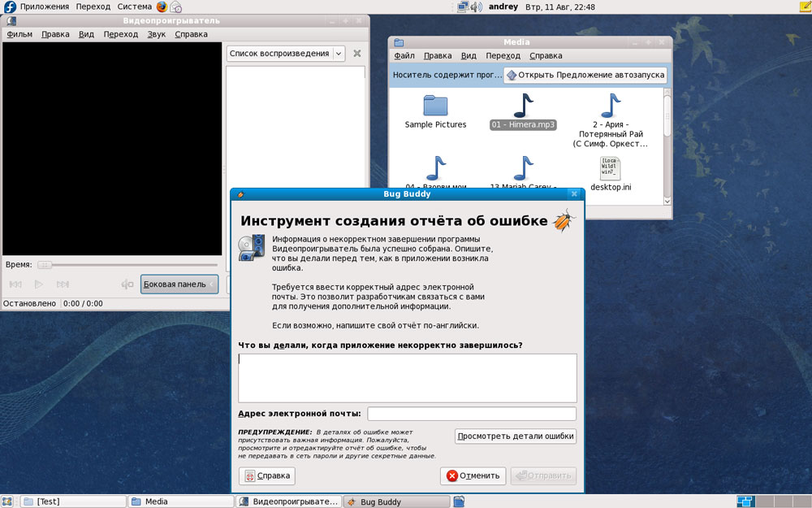Click the Media window folder title icon
Screen dimensions: 812x508
pos(399,42)
